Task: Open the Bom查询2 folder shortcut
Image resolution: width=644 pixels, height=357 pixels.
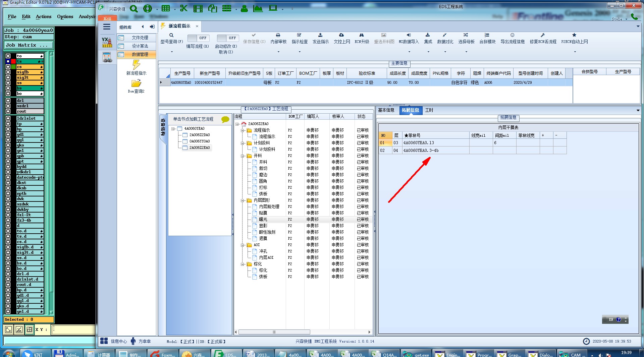Action: click(136, 86)
